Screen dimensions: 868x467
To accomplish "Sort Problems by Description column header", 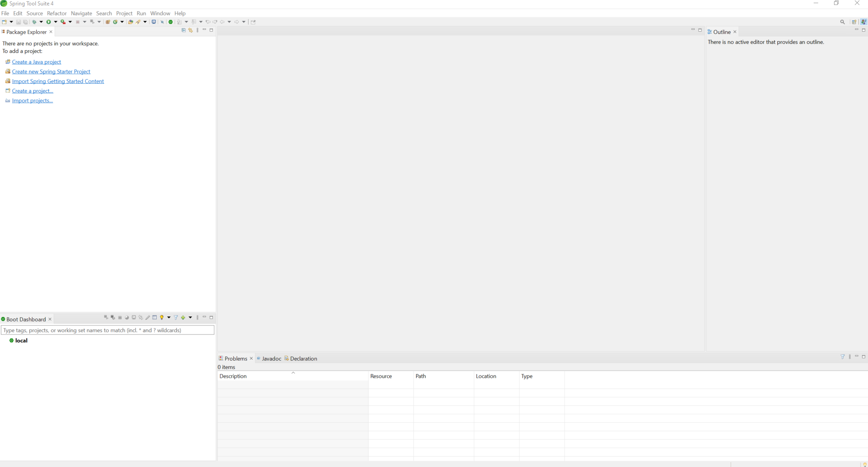I will coord(293,376).
